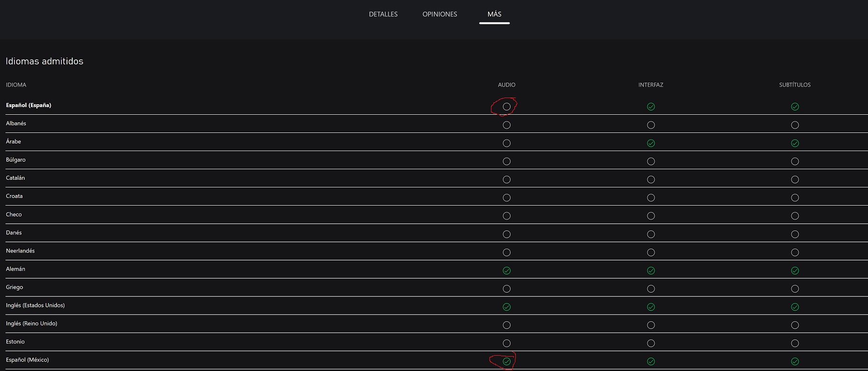Click the Español (España) language row label
The image size is (868, 371).
tap(29, 105)
